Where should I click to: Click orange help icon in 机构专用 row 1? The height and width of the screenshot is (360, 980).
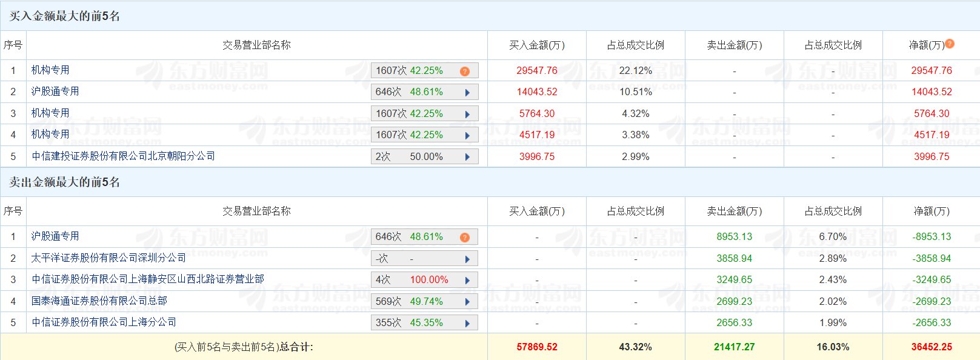[465, 71]
